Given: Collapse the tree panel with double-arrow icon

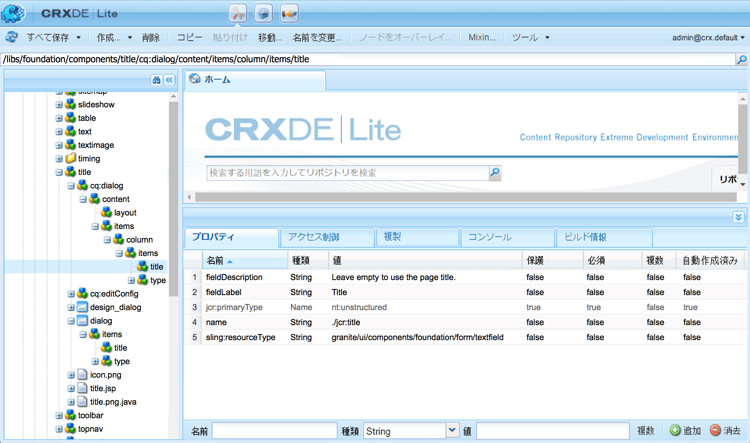Looking at the screenshot, I should coord(169,80).
